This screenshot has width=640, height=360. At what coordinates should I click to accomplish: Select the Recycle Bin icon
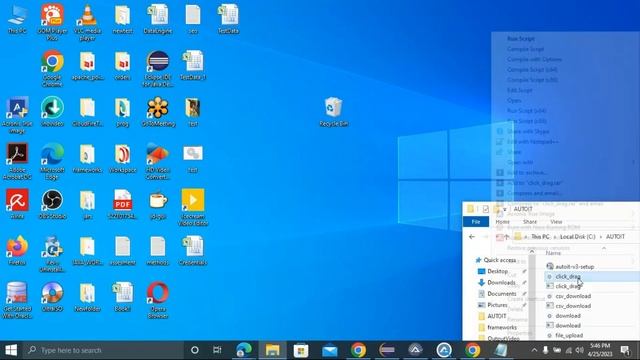pyautogui.click(x=333, y=112)
